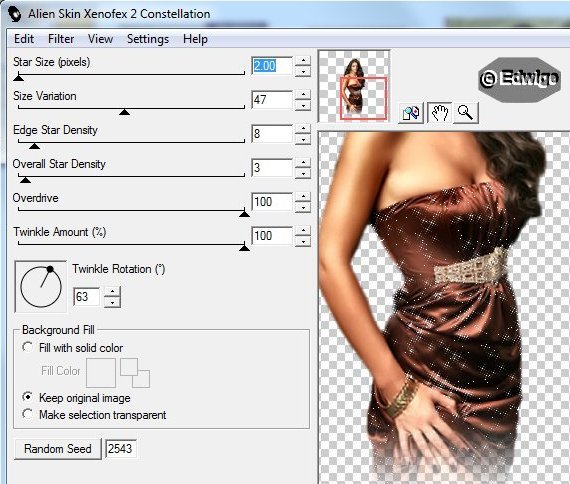Select the magnifier zoom tool
The width and height of the screenshot is (570, 484).
click(466, 113)
